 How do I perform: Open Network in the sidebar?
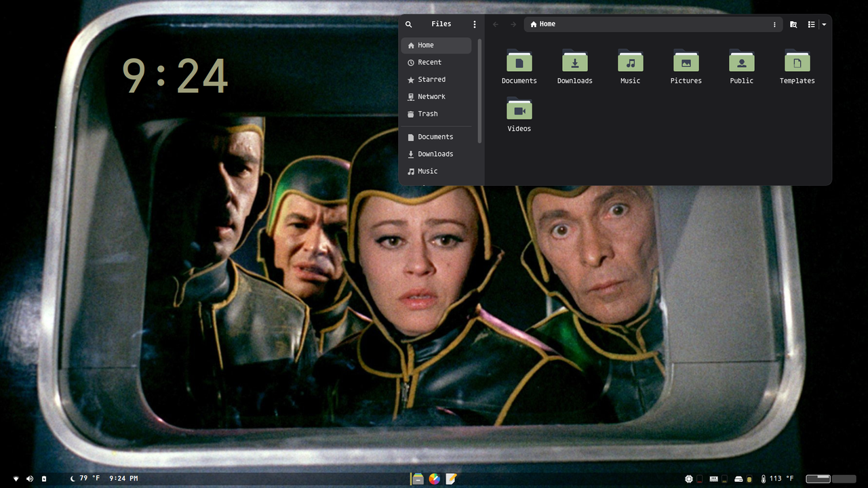coord(436,97)
